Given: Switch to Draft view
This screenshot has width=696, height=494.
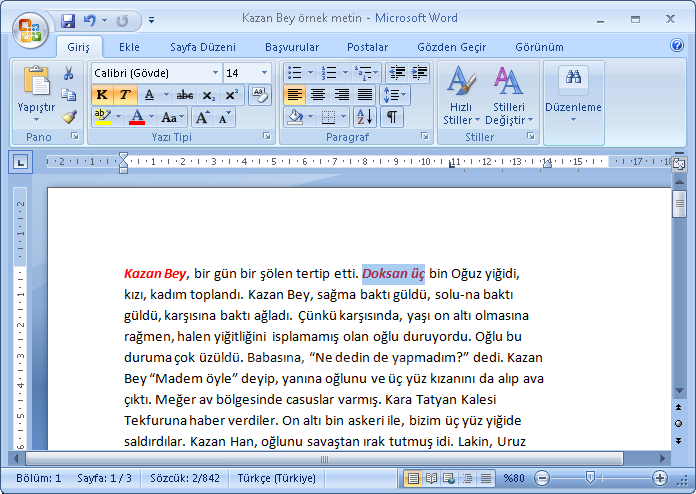Looking at the screenshot, I should 486,478.
